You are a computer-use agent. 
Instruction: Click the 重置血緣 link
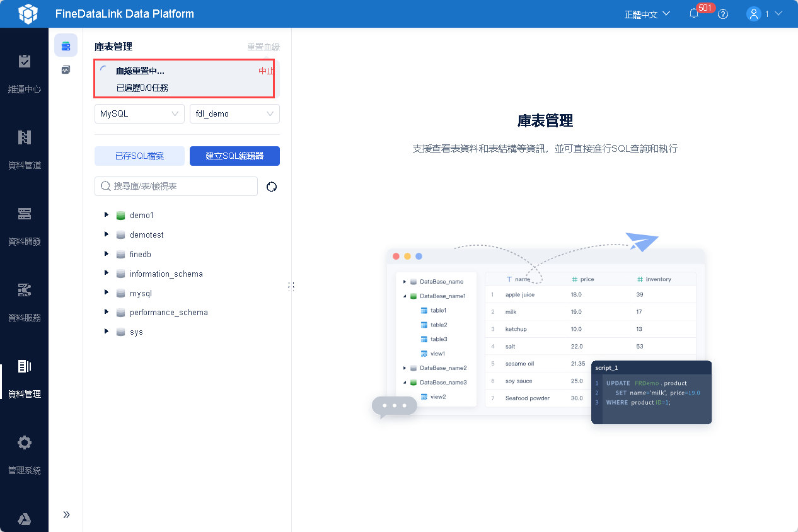click(263, 47)
